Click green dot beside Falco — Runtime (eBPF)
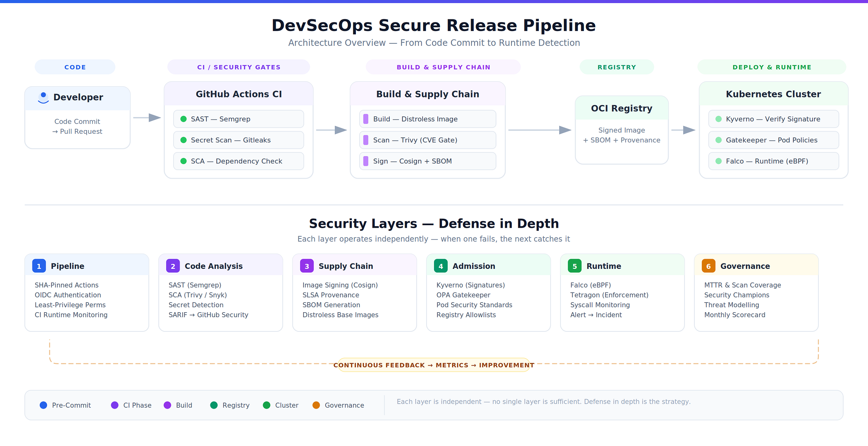The width and height of the screenshot is (868, 446). click(x=718, y=161)
